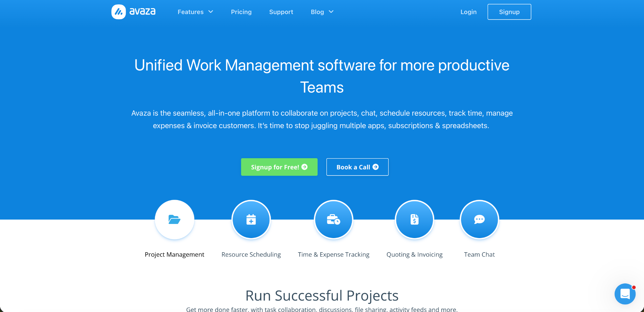
Task: Select the Project Management label
Action: (x=175, y=254)
